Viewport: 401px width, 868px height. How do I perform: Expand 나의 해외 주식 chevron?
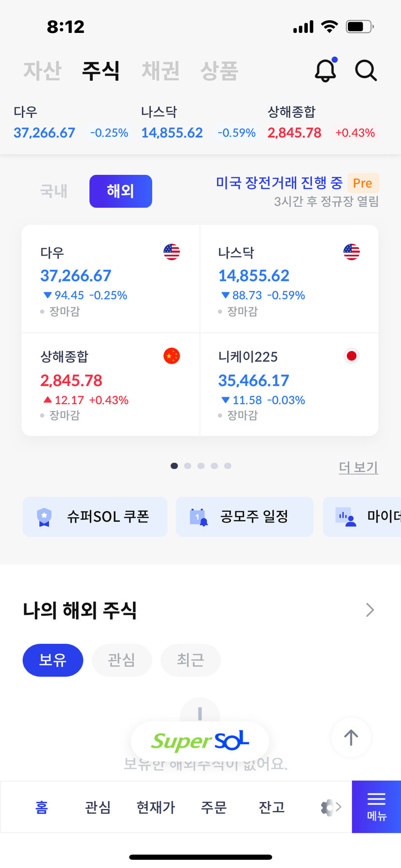coord(370,610)
